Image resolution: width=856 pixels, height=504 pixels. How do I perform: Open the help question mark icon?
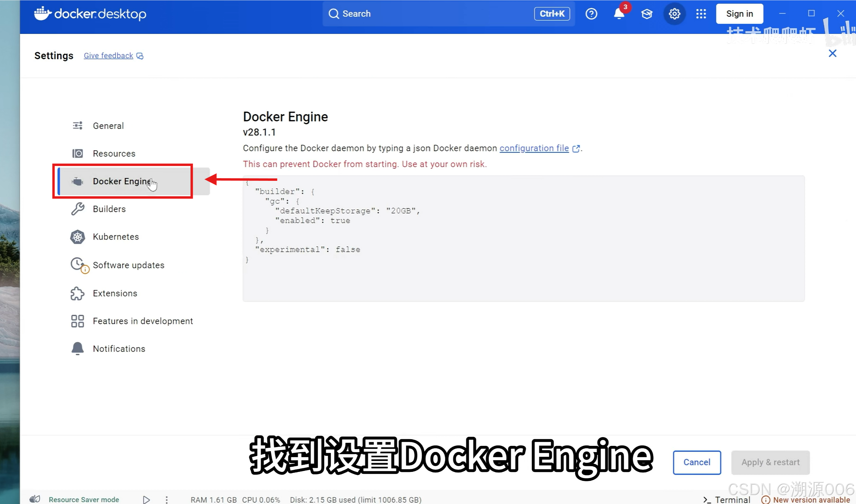coord(591,14)
